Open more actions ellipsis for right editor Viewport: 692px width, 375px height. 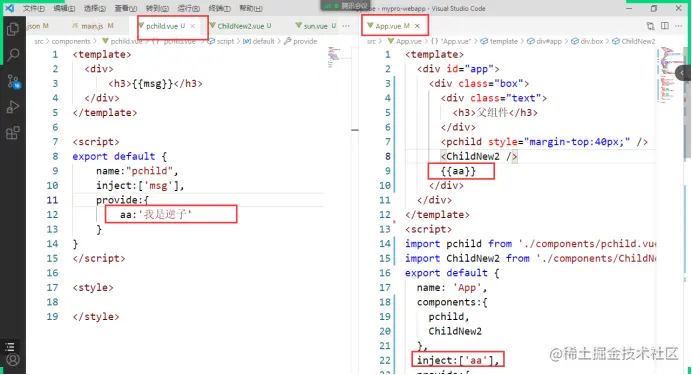(x=679, y=26)
